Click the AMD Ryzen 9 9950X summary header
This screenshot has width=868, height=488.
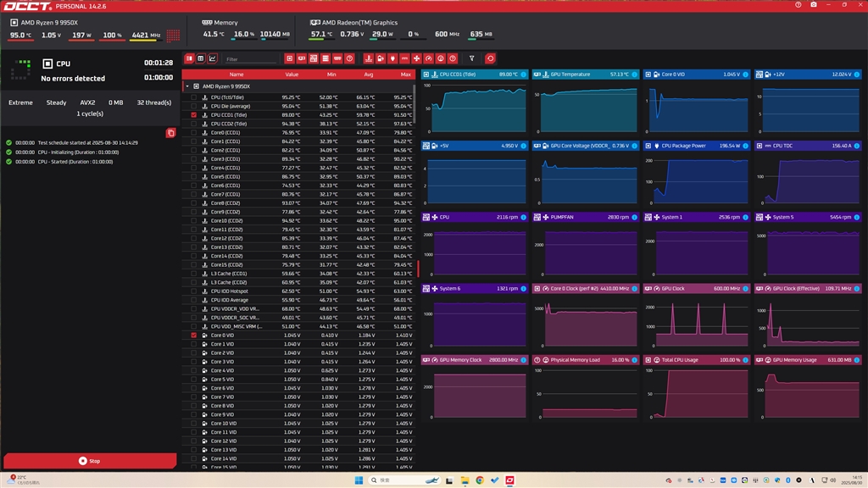tap(44, 23)
